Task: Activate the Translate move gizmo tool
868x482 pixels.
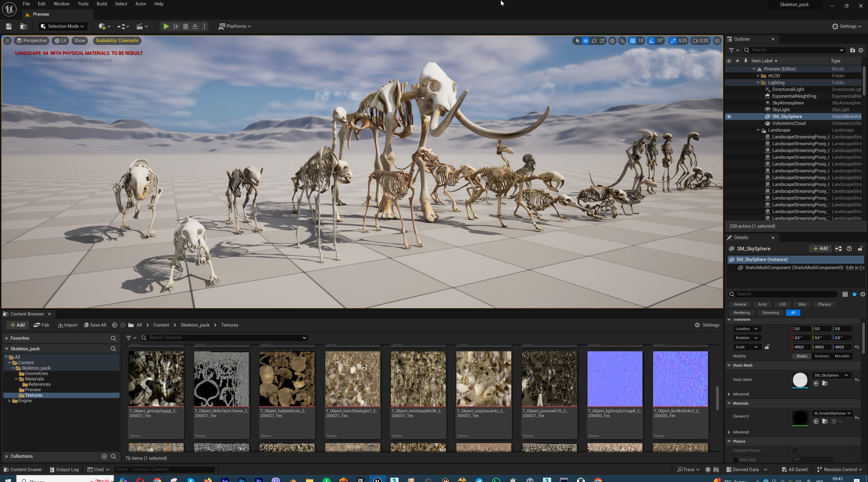Action: click(x=586, y=40)
